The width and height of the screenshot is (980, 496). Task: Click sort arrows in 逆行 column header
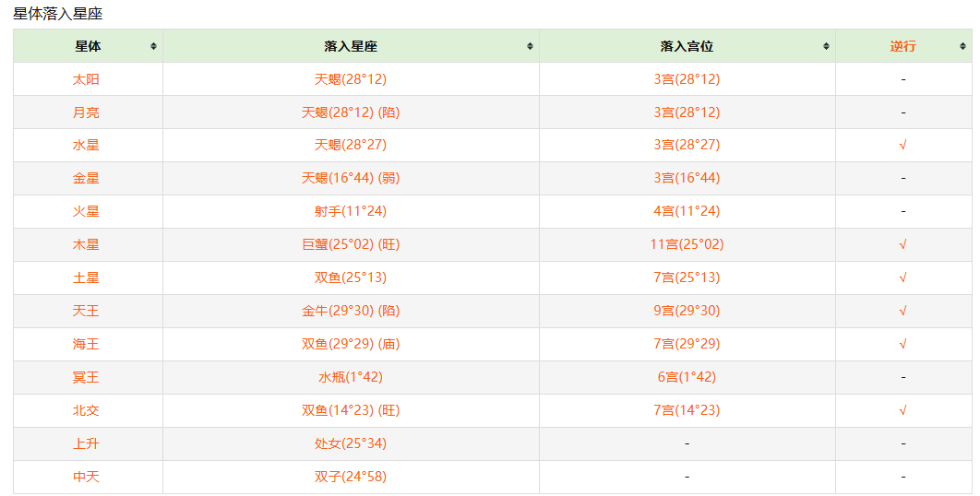962,46
